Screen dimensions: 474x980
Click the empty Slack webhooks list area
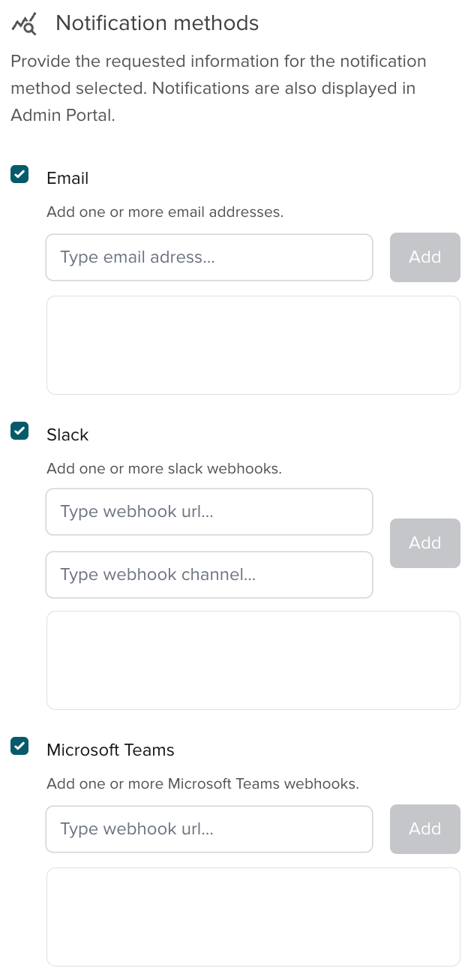253,660
